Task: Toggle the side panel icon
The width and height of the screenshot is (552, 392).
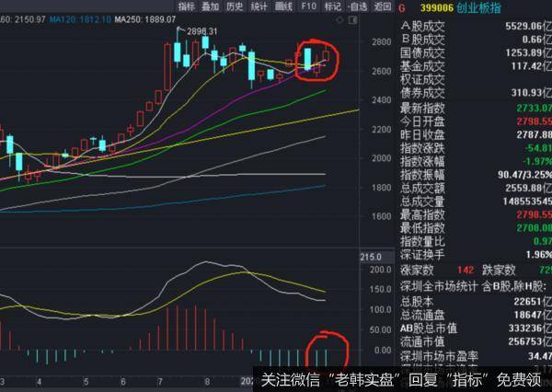Action: tap(352, 20)
